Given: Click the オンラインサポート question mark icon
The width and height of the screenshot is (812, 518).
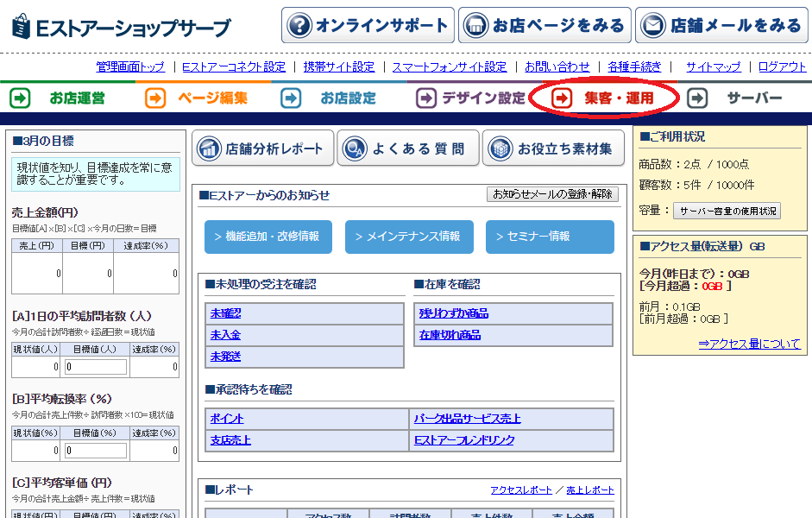Looking at the screenshot, I should coord(299,24).
